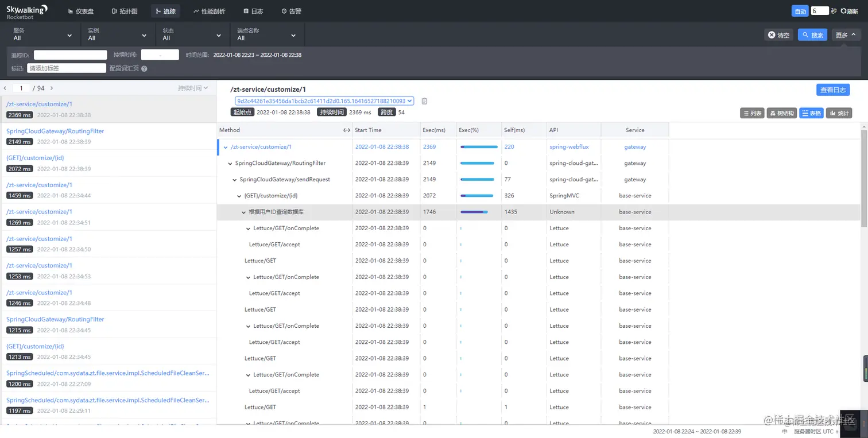Collapse the {GET}/customize/{id} span row
This screenshot has width=868, height=438.
pyautogui.click(x=239, y=196)
